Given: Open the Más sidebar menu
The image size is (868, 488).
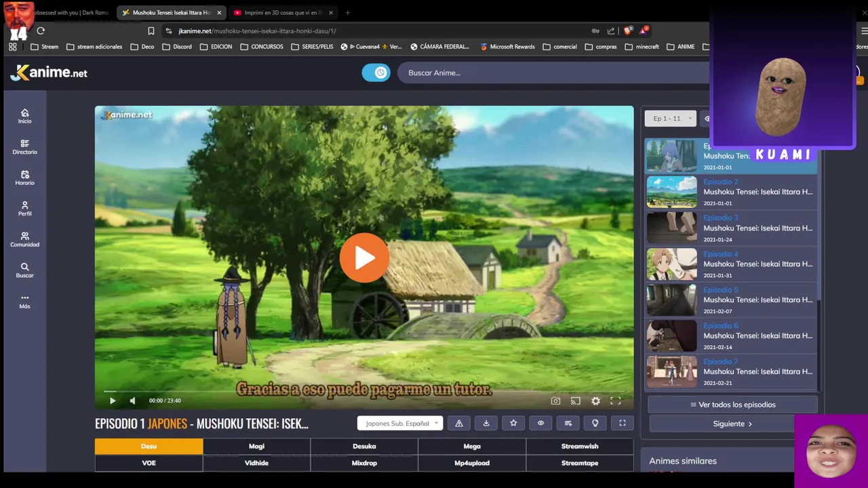Looking at the screenshot, I should coord(24,301).
